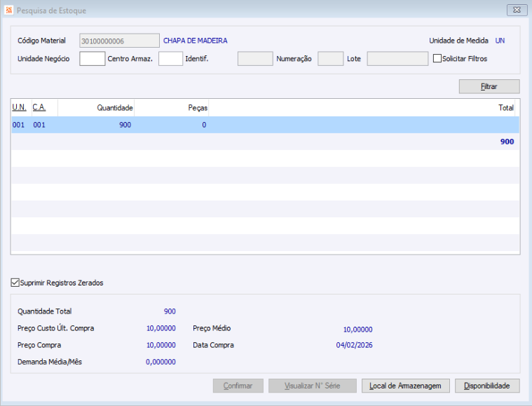Uncheck Suprimir Registros Zerados
This screenshot has height=406, width=532.
[x=15, y=283]
